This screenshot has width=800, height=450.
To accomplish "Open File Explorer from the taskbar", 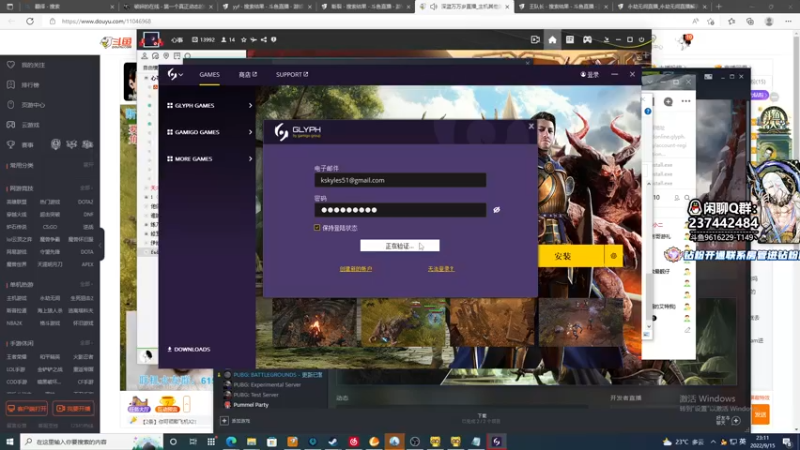I will (x=252, y=442).
